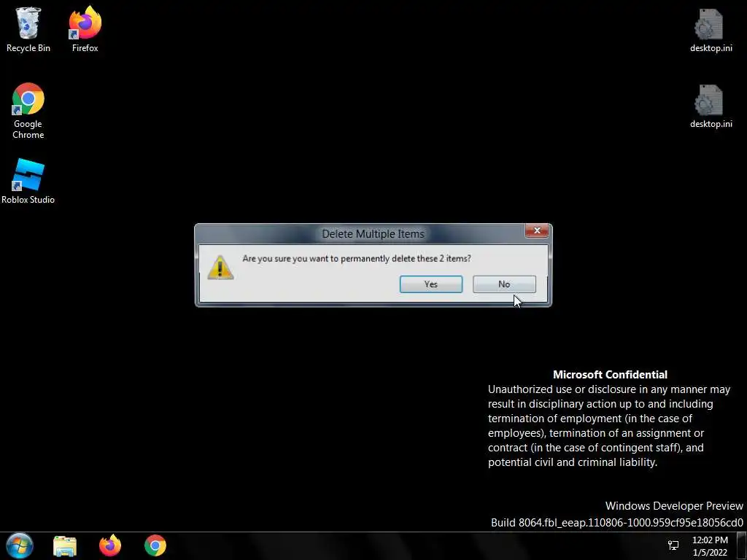This screenshot has height=560, width=747.
Task: Select the upper desktop.ini file icon
Action: pos(711,30)
